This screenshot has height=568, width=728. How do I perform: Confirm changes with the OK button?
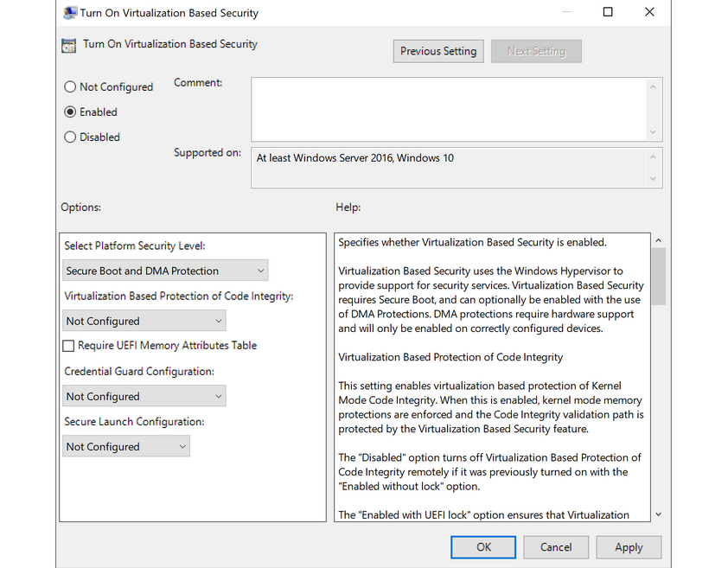(482, 546)
